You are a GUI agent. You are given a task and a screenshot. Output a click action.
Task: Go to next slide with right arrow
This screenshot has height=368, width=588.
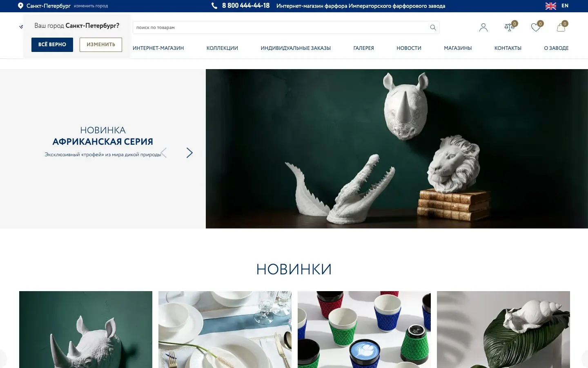pyautogui.click(x=189, y=153)
